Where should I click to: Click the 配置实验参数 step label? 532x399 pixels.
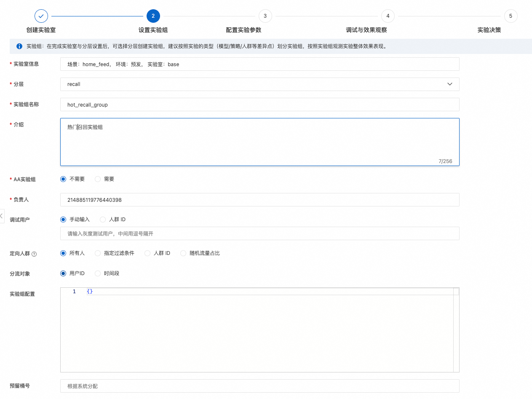(244, 30)
